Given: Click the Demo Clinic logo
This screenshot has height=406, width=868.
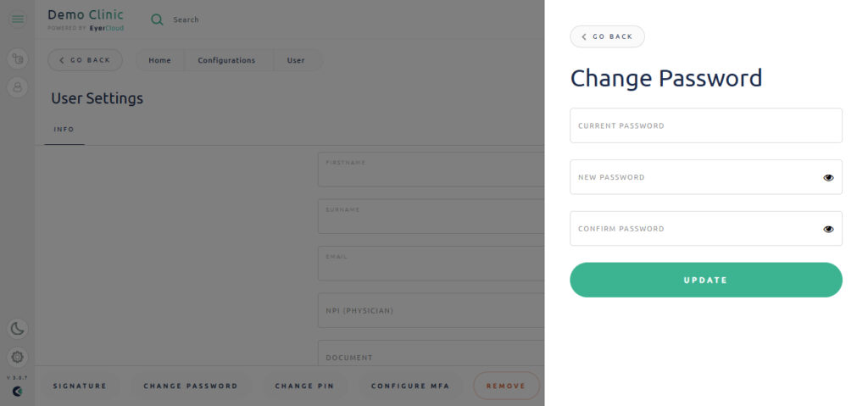Looking at the screenshot, I should click(86, 19).
